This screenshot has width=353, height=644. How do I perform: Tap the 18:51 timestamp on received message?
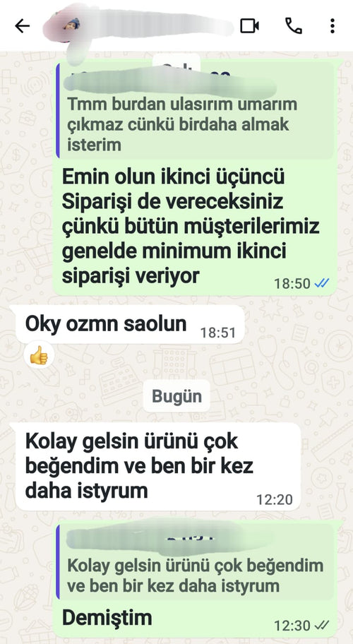pyautogui.click(x=218, y=333)
